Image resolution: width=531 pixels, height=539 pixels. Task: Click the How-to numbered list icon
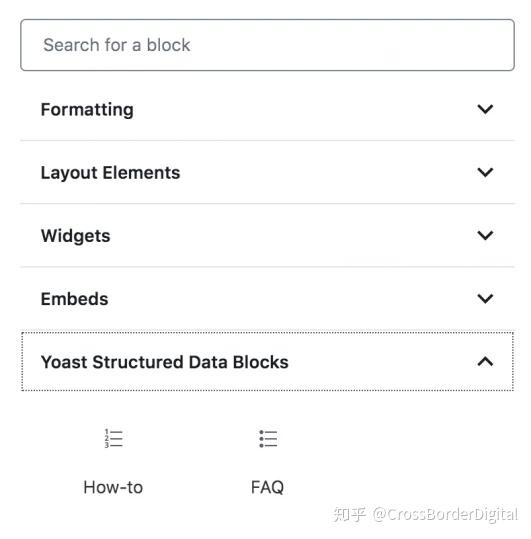(x=113, y=439)
